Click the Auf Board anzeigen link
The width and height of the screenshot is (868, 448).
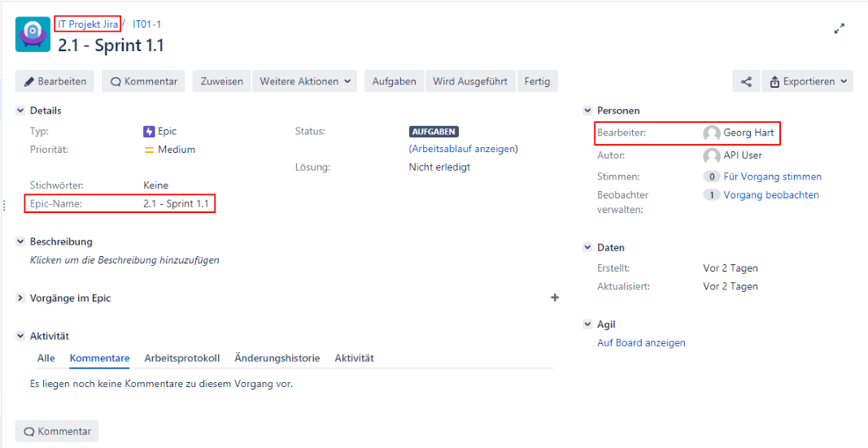tap(641, 343)
